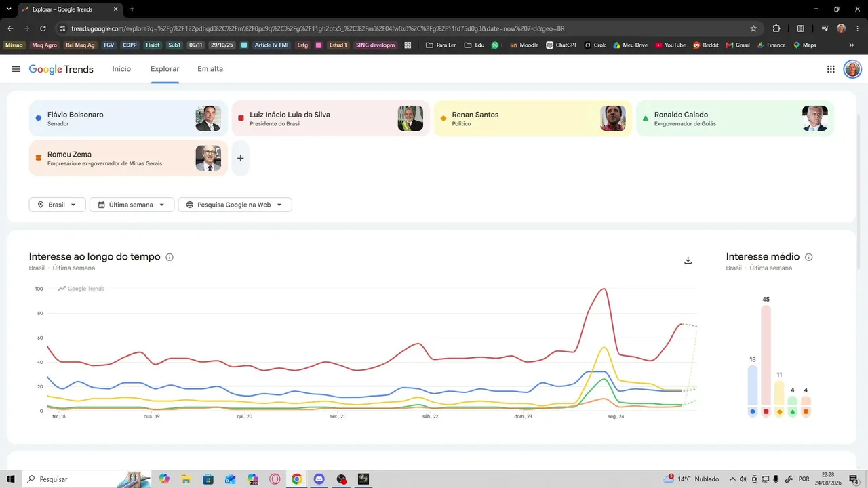Open the Finance bookmark

point(771,45)
